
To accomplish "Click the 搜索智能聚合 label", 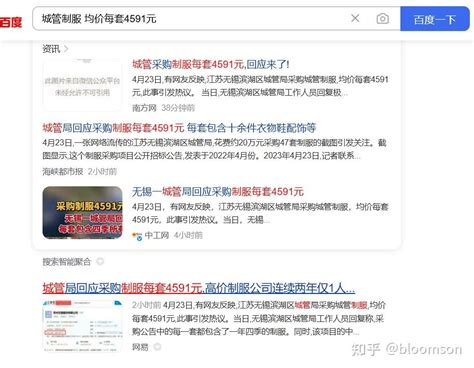I will pos(67,262).
